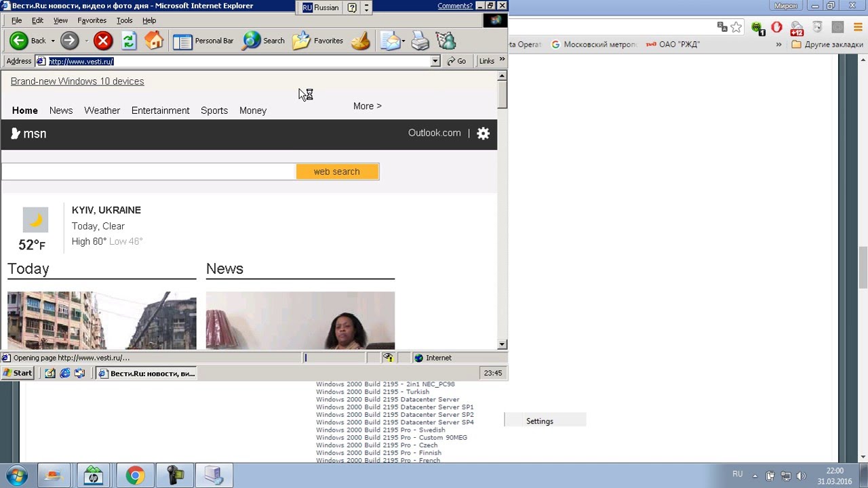Expand the Links toolbar chevron
The height and width of the screenshot is (488, 868).
pyautogui.click(x=502, y=60)
